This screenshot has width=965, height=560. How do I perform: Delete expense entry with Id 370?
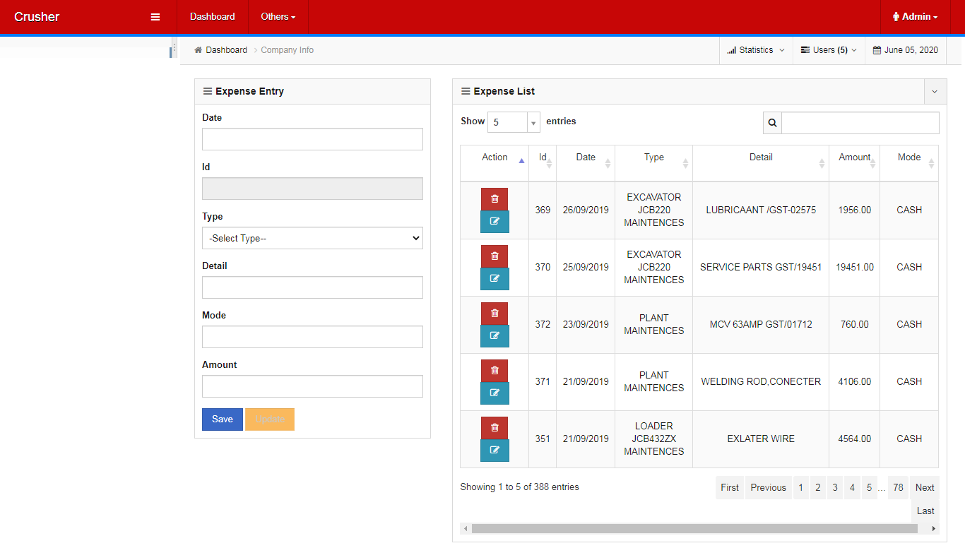495,256
